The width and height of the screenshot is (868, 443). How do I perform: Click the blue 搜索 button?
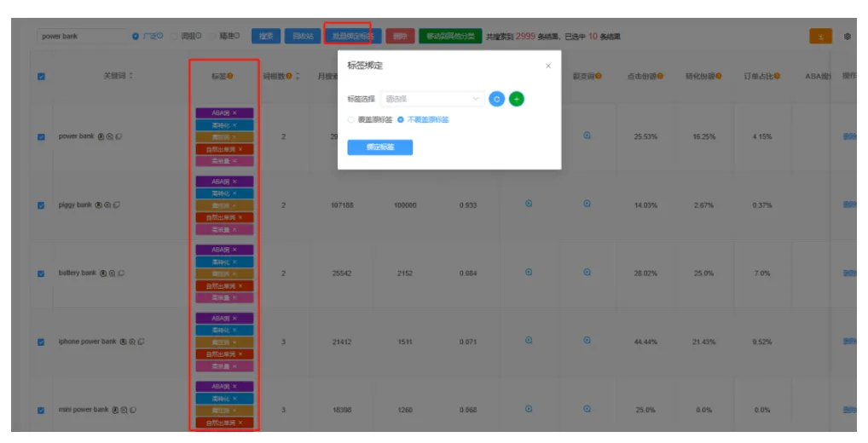pos(266,37)
